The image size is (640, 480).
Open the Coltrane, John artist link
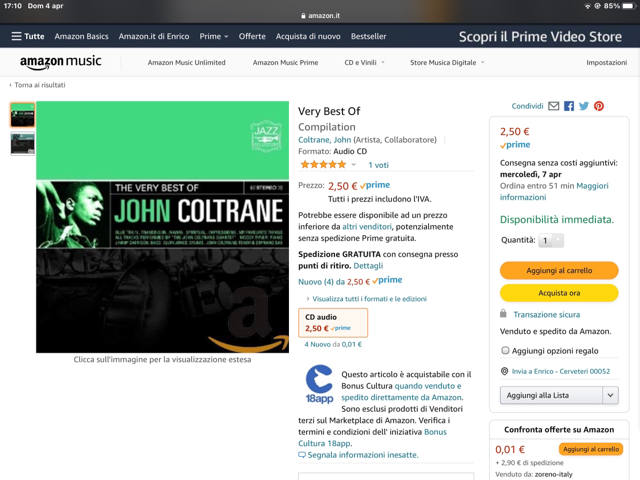click(x=324, y=140)
